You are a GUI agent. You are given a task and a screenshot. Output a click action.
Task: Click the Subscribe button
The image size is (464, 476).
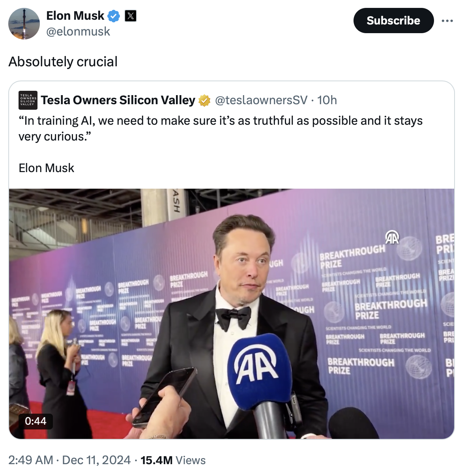(x=393, y=21)
